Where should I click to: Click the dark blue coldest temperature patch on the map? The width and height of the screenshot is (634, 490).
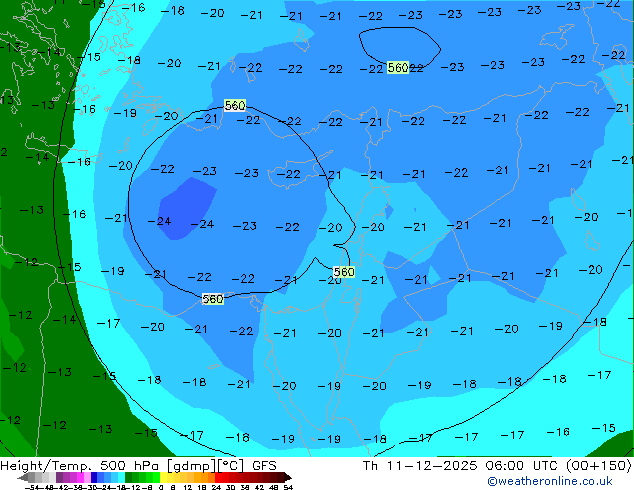pyautogui.click(x=185, y=208)
